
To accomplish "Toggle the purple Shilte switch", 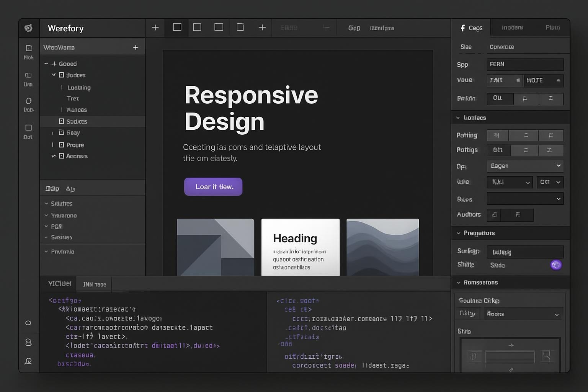I will [556, 265].
